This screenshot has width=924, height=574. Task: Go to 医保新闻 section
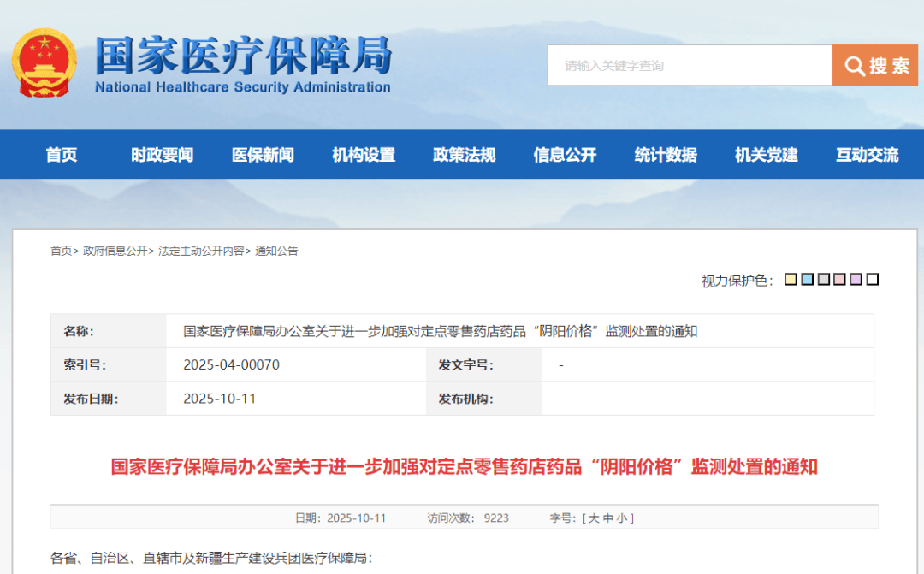263,155
